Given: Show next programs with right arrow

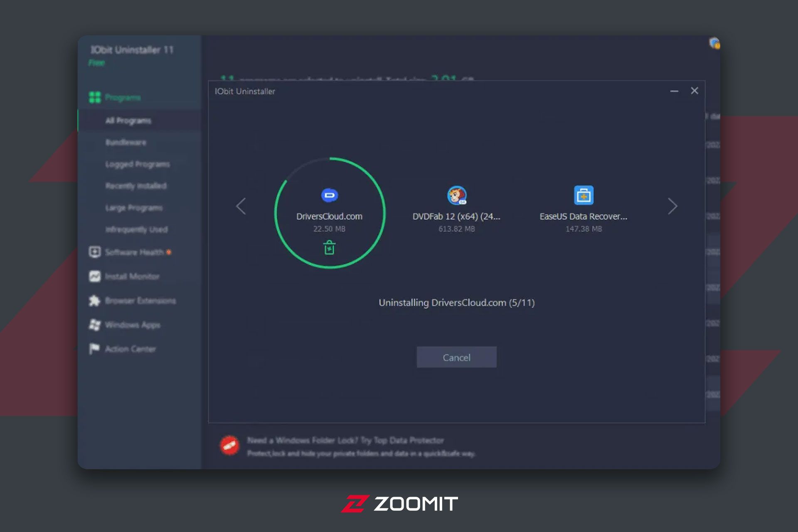Looking at the screenshot, I should pyautogui.click(x=672, y=207).
